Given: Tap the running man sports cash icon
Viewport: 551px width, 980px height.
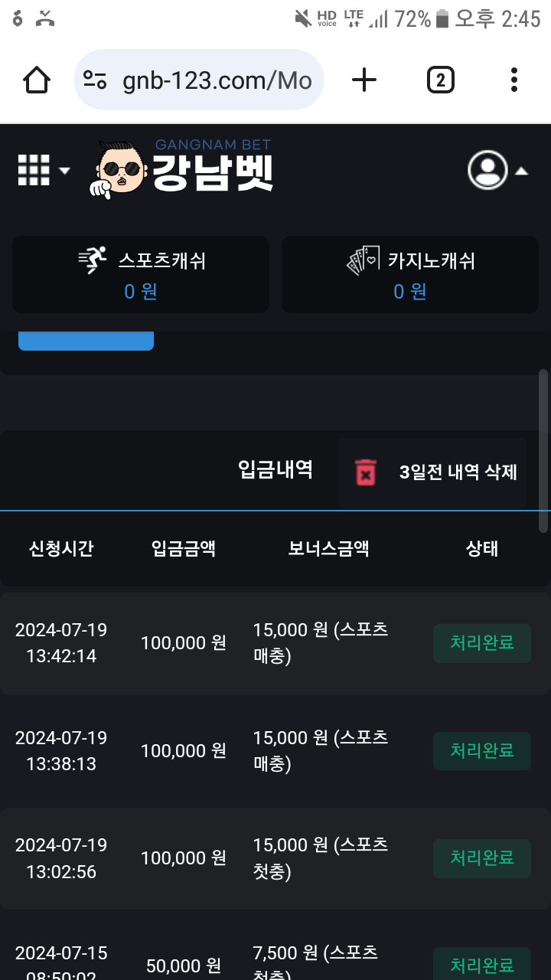Looking at the screenshot, I should point(93,261).
